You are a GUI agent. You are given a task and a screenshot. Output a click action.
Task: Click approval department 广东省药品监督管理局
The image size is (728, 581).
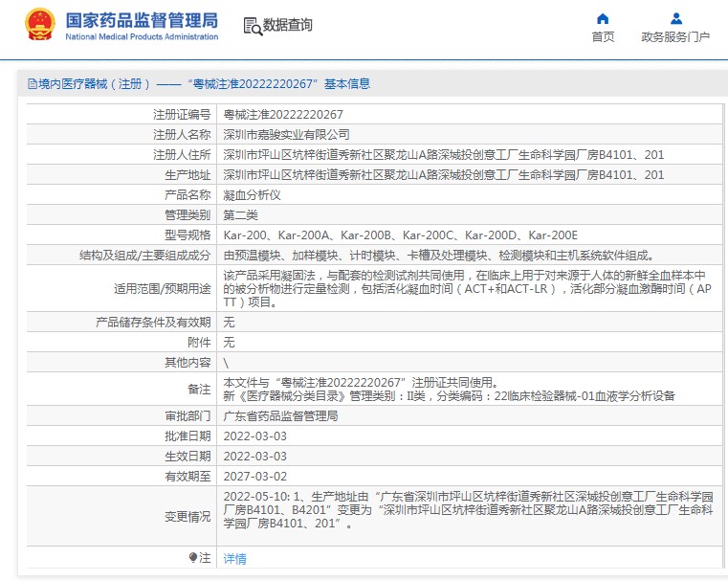point(280,415)
